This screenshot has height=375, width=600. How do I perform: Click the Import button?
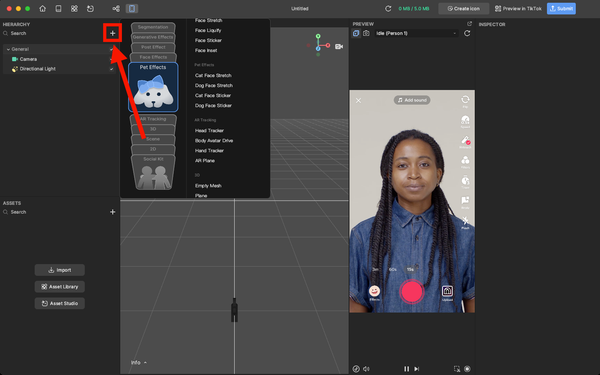point(60,270)
